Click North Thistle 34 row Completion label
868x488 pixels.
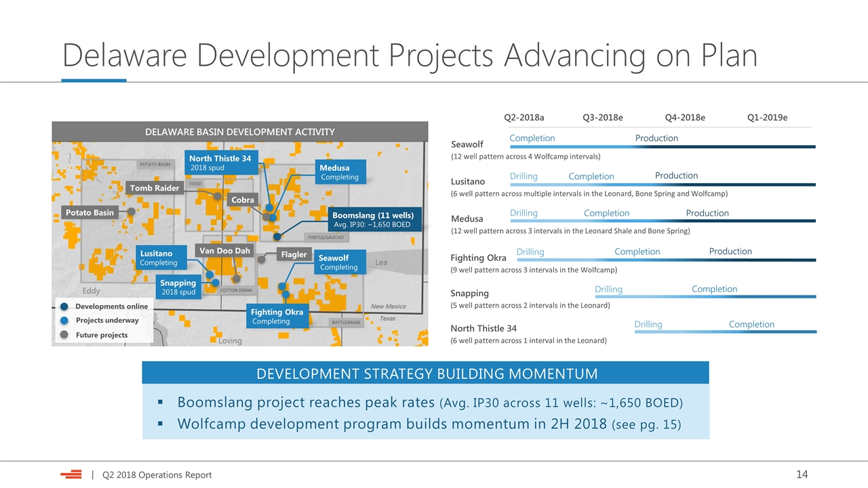[751, 325]
